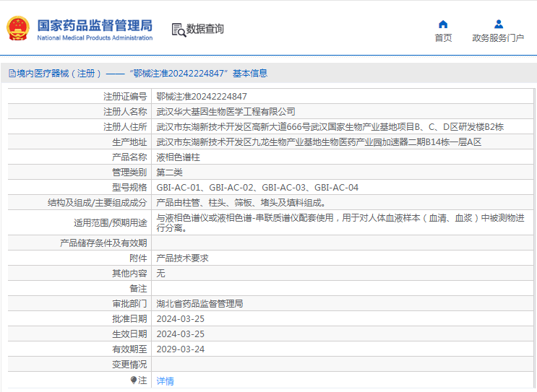This screenshot has height=392, width=537.
Task: Click the 政务服务门户 user icon
Action: pyautogui.click(x=499, y=25)
